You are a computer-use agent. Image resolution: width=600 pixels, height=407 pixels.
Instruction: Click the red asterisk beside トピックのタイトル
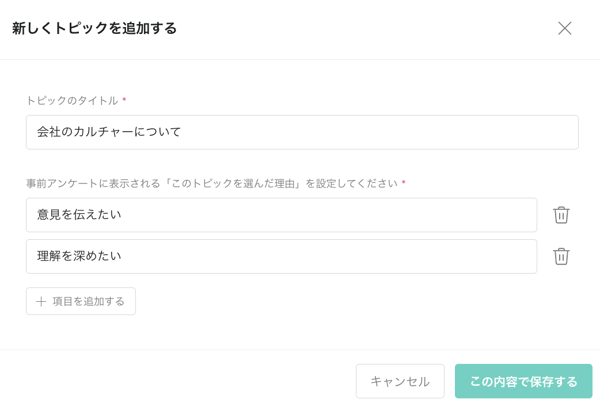[124, 101]
